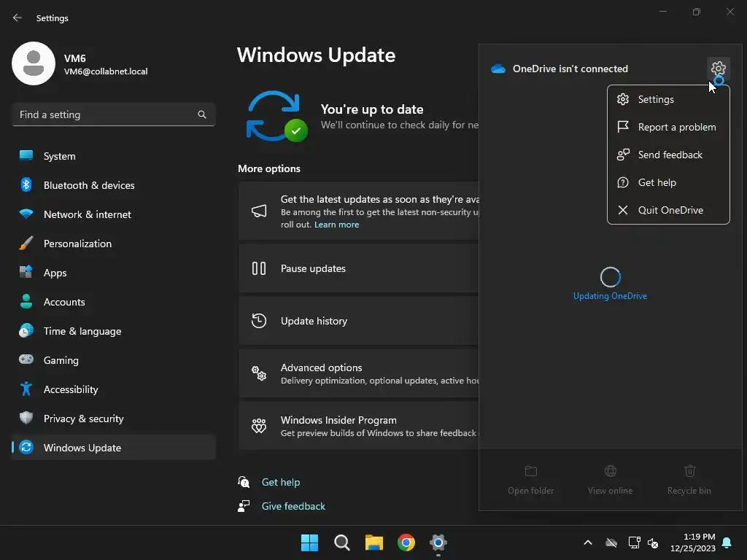
Task: Click Open folder button in OneDrive flyout
Action: coord(531,480)
